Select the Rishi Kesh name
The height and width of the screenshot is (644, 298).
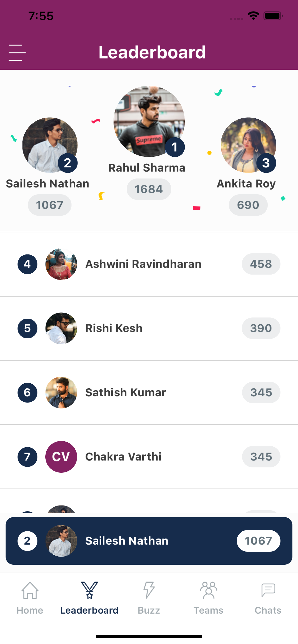[114, 328]
